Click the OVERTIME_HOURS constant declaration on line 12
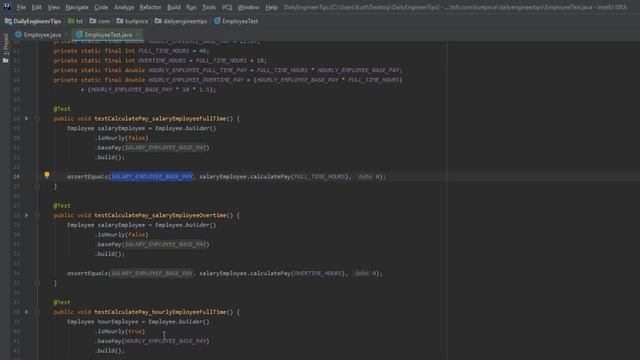The image size is (640, 360). (162, 60)
